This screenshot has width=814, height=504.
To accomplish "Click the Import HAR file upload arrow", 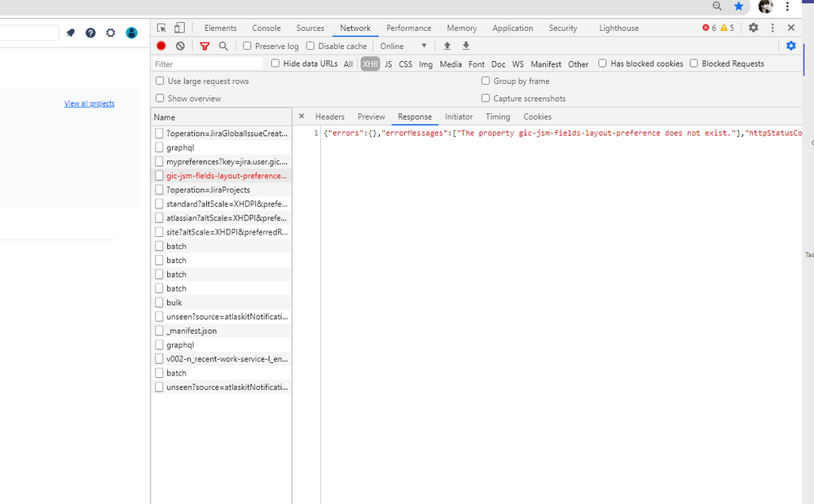I will tap(447, 46).
